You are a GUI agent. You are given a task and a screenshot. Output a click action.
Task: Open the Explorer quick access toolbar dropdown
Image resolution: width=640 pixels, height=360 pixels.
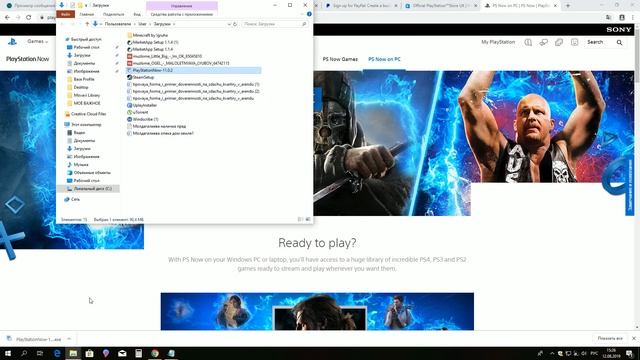(x=86, y=5)
